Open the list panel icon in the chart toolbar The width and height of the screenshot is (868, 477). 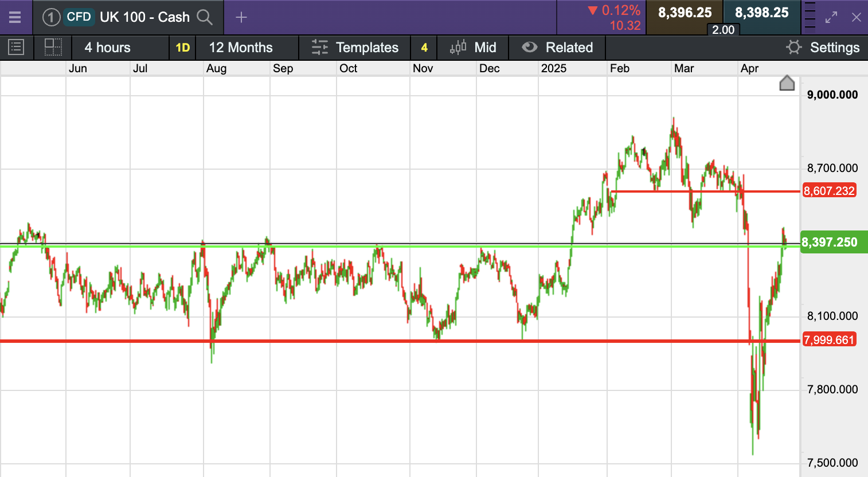16,47
